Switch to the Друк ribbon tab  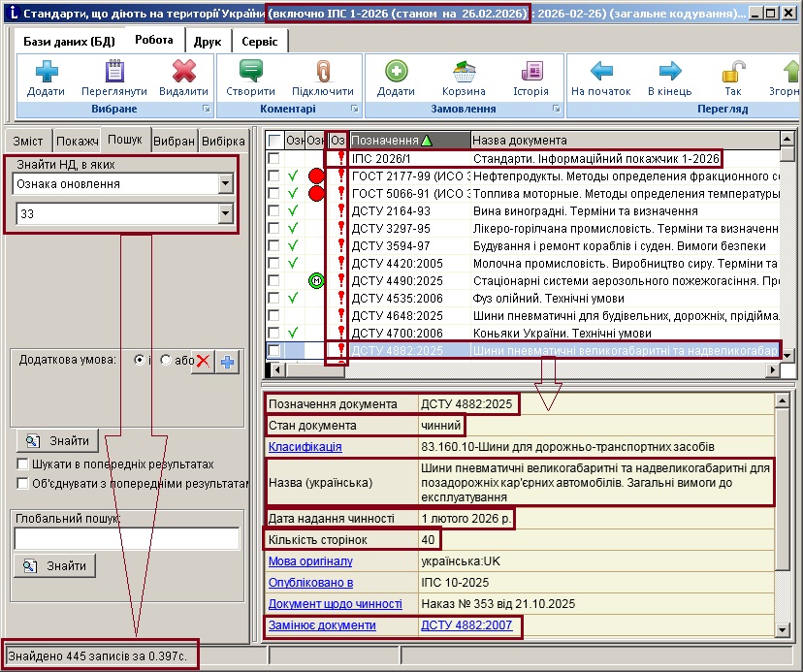(x=207, y=42)
